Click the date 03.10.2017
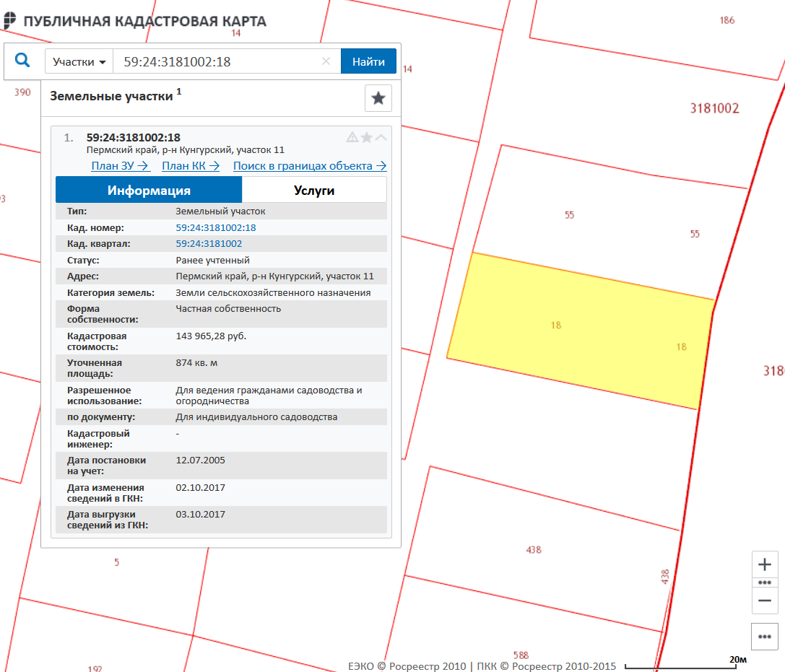 coord(200,515)
